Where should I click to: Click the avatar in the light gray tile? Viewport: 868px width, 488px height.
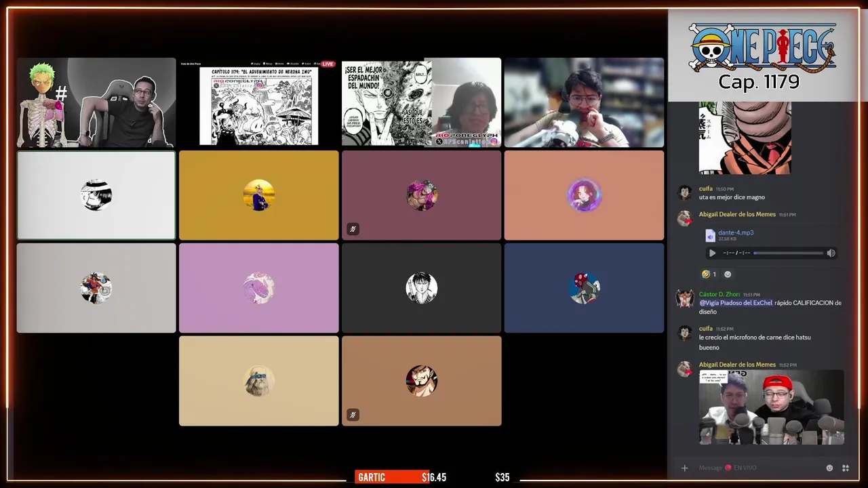96,288
